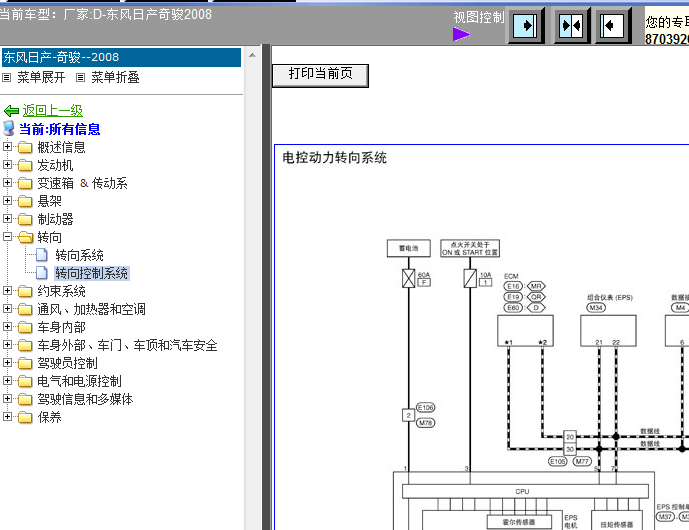Viewport: 689px width, 530px height.
Task: Select the 概述信息 folder icon
Action: point(25,147)
